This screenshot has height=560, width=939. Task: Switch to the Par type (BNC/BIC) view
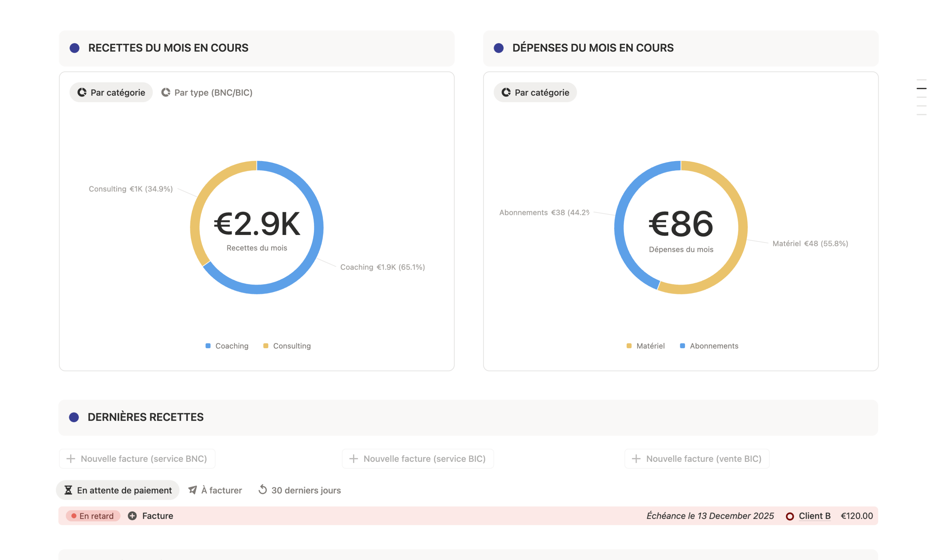tap(207, 93)
